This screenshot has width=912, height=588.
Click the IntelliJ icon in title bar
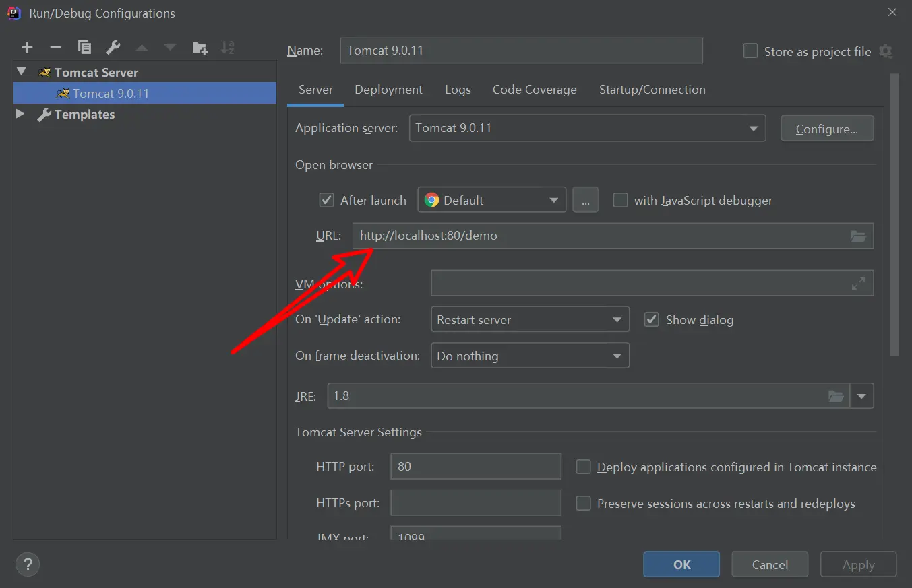[x=13, y=13]
